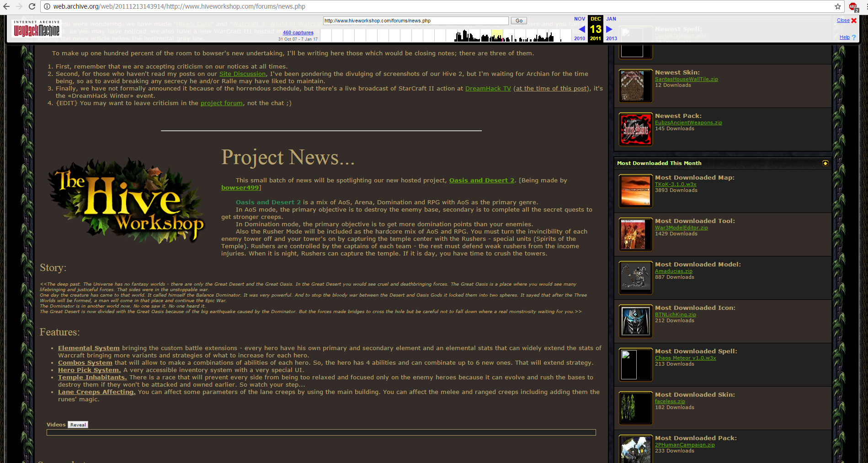Click the 'Project News...' heading

tap(288, 158)
